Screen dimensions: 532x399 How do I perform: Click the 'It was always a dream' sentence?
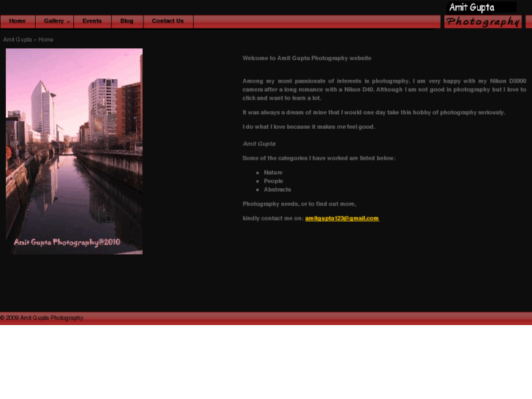374,113
